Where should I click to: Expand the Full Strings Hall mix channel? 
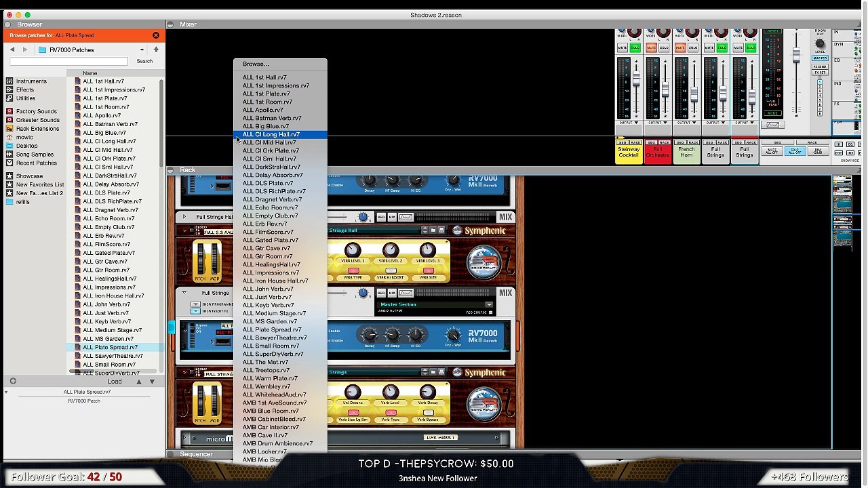click(x=184, y=217)
